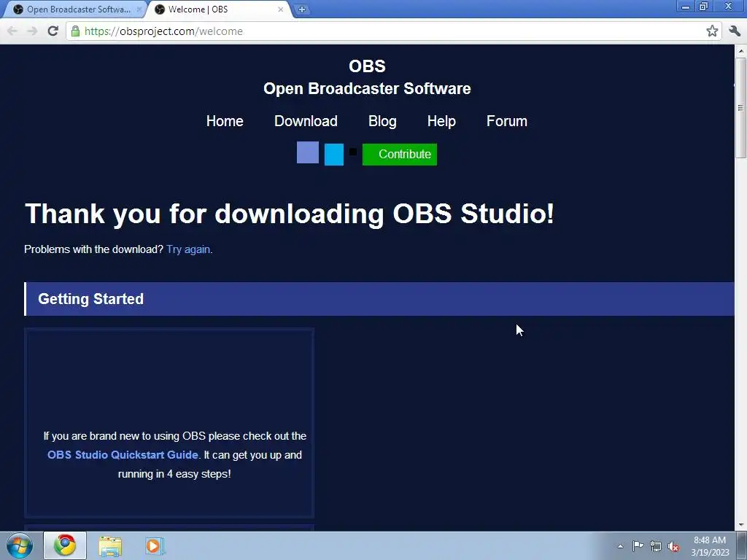
Task: Go to the Download page
Action: click(306, 121)
